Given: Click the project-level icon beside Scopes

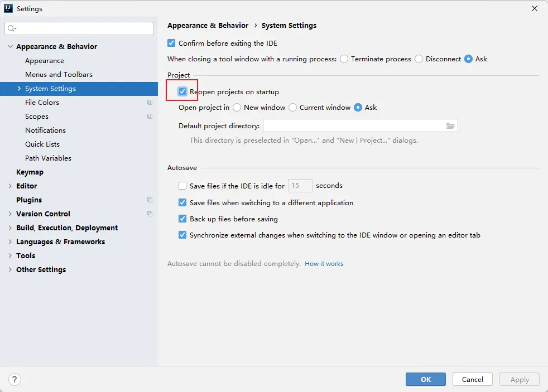Looking at the screenshot, I should 150,117.
